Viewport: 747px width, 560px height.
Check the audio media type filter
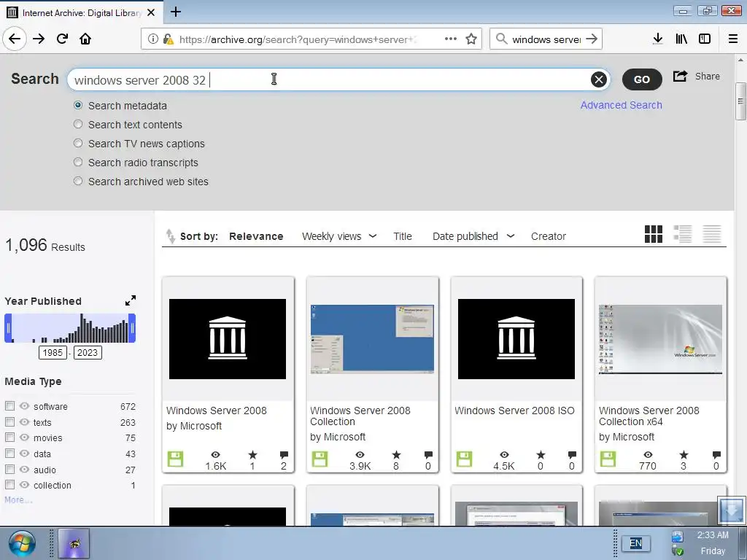(x=9, y=470)
